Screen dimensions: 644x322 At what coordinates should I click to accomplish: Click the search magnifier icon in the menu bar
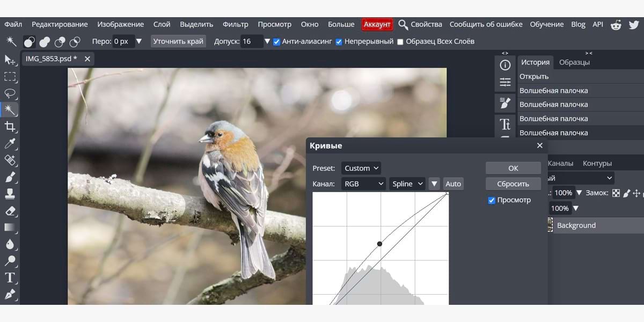403,25
